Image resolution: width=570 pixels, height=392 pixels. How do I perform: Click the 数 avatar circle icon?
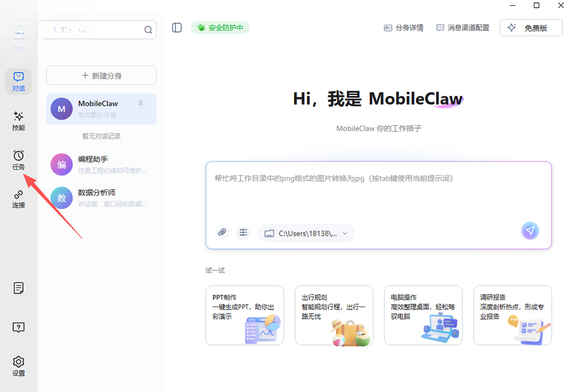61,198
